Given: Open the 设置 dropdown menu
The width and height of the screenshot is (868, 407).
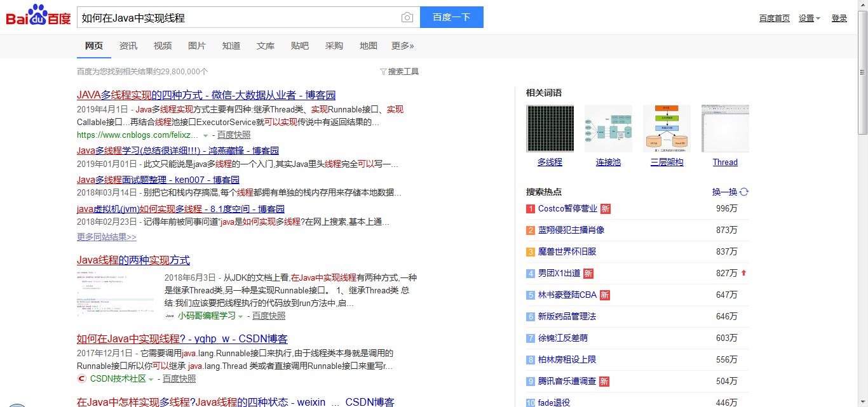Looking at the screenshot, I should pyautogui.click(x=810, y=18).
